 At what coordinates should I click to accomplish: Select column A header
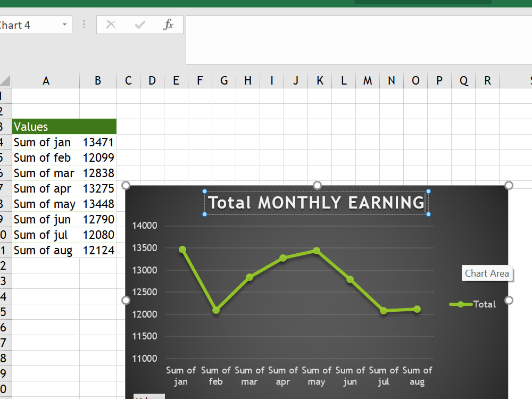coord(46,80)
